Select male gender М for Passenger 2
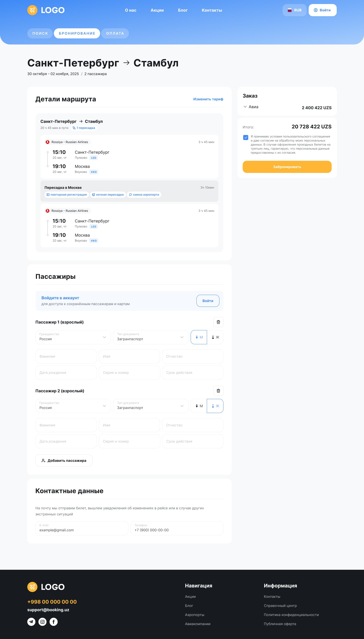The width and height of the screenshot is (364, 639). [x=199, y=406]
